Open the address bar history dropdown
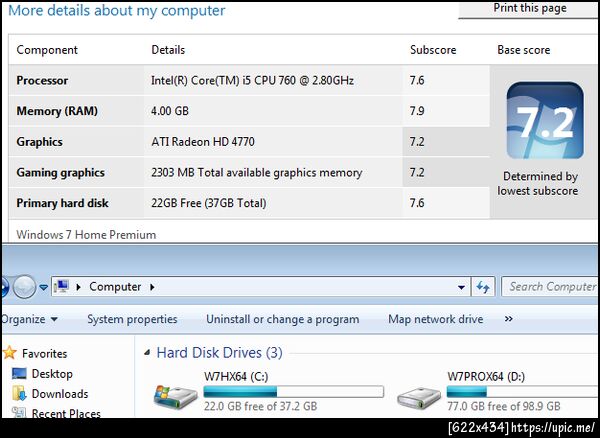The width and height of the screenshot is (600, 438). coord(461,287)
